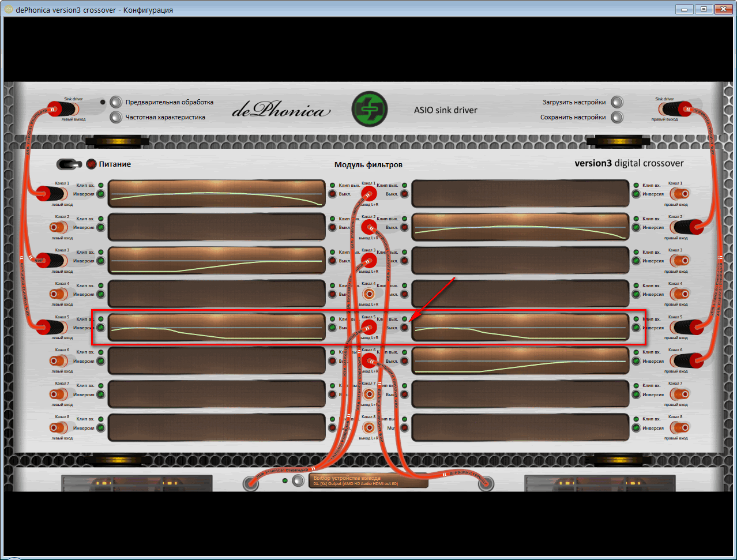This screenshot has height=560, width=737.
Task: Click Канал 2 center L+R output jack
Action: click(369, 227)
